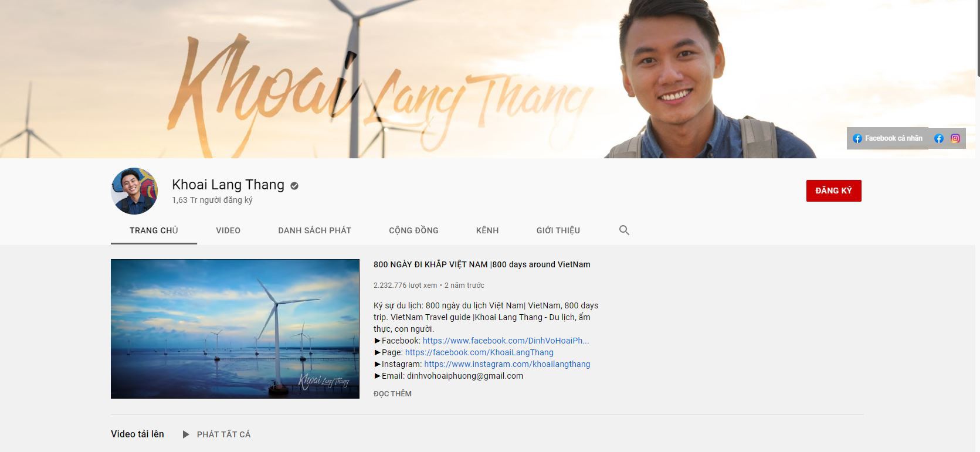Open the Video tải lên section heading

137,434
